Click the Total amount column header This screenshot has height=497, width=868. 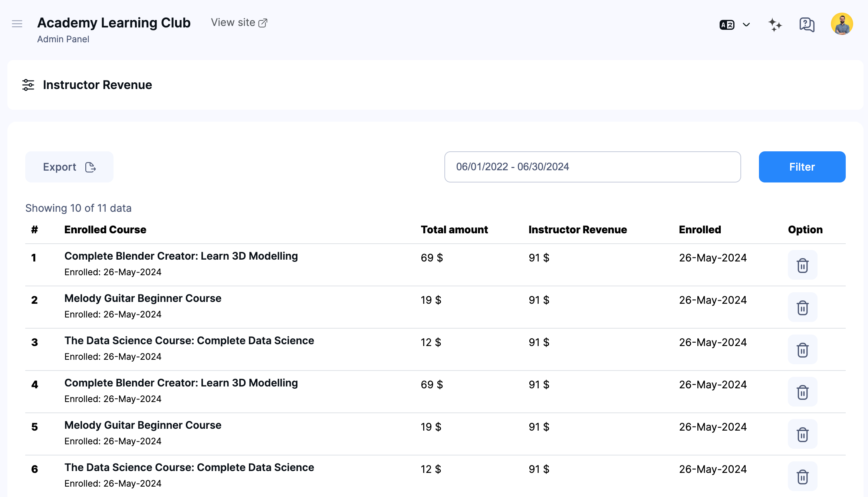[x=454, y=229]
